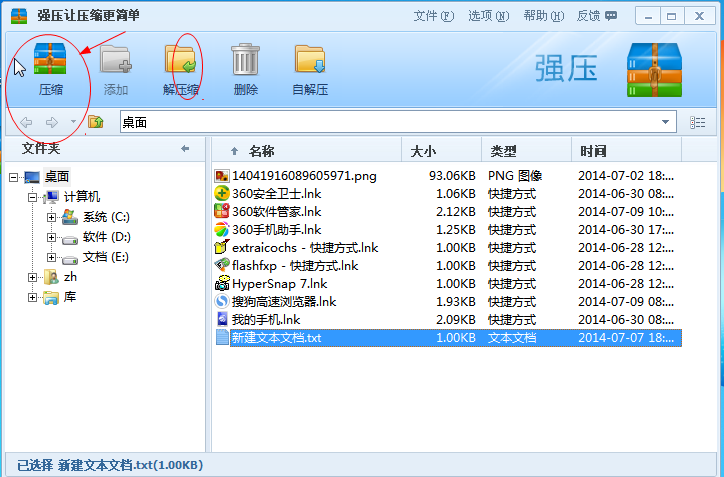
Task: Click the 我的手机 shortcut icon
Action: point(222,320)
